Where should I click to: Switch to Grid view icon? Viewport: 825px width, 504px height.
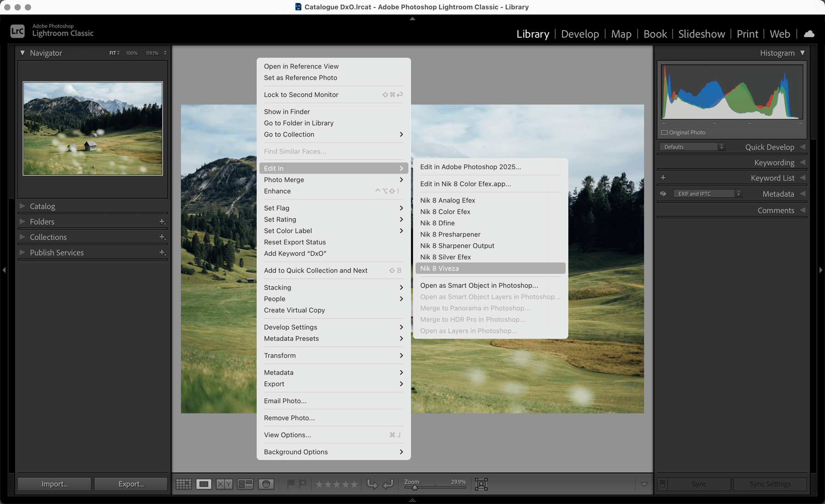(184, 484)
